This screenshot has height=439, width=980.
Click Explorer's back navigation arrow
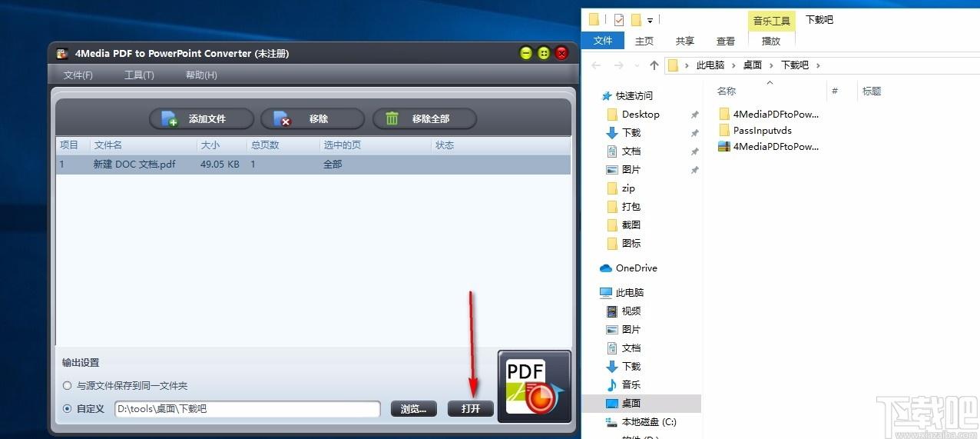597,65
